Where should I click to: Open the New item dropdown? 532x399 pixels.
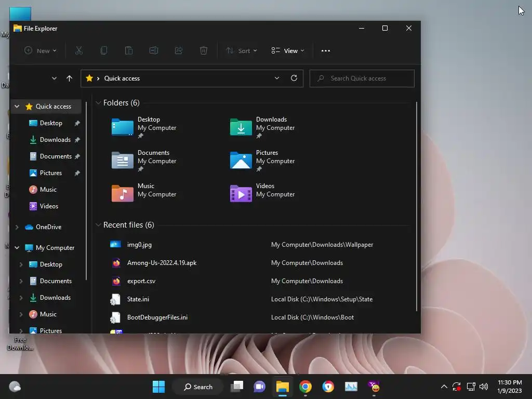41,50
